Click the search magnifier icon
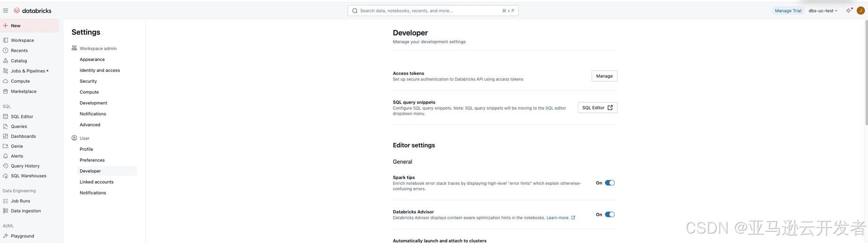 point(355,10)
